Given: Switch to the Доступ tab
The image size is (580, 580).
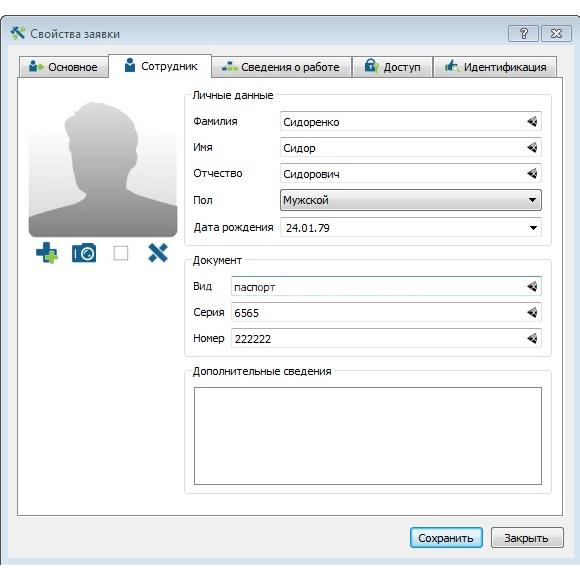Looking at the screenshot, I should [x=392, y=67].
